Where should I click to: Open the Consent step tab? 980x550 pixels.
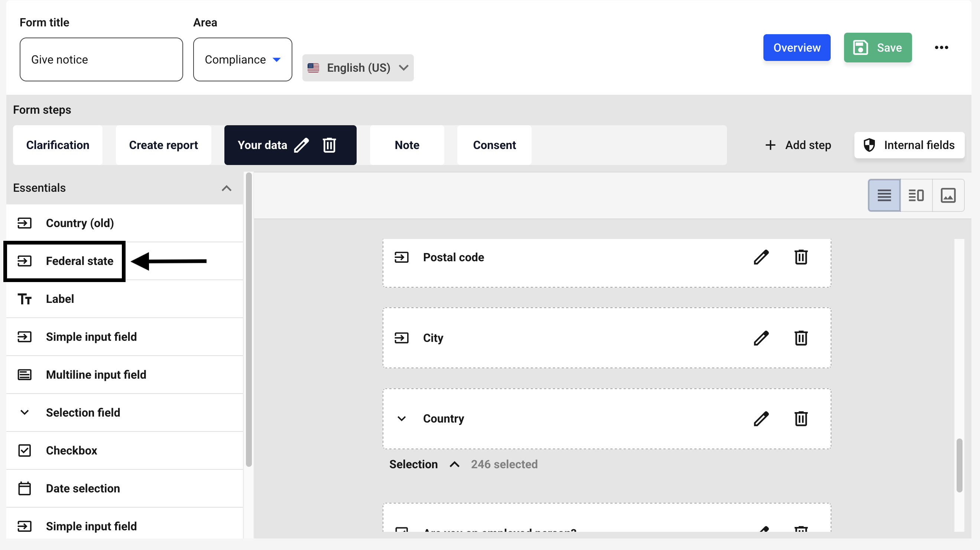click(494, 145)
